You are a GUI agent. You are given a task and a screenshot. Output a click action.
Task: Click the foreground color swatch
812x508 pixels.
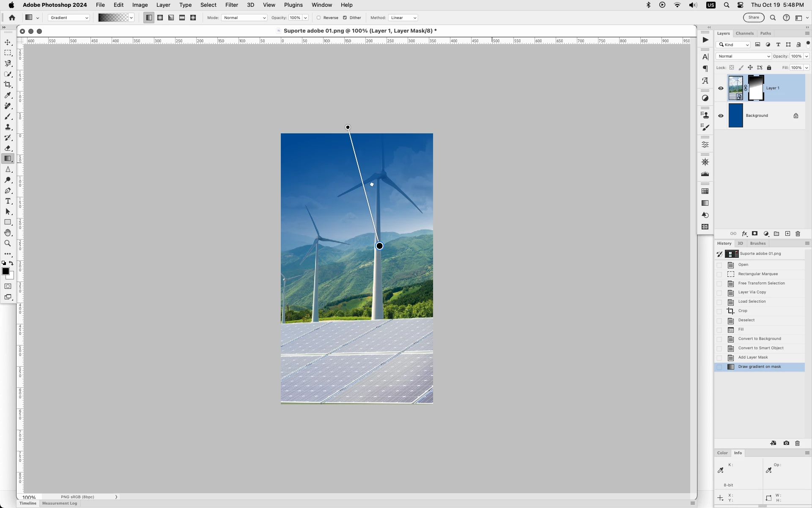coord(5,271)
